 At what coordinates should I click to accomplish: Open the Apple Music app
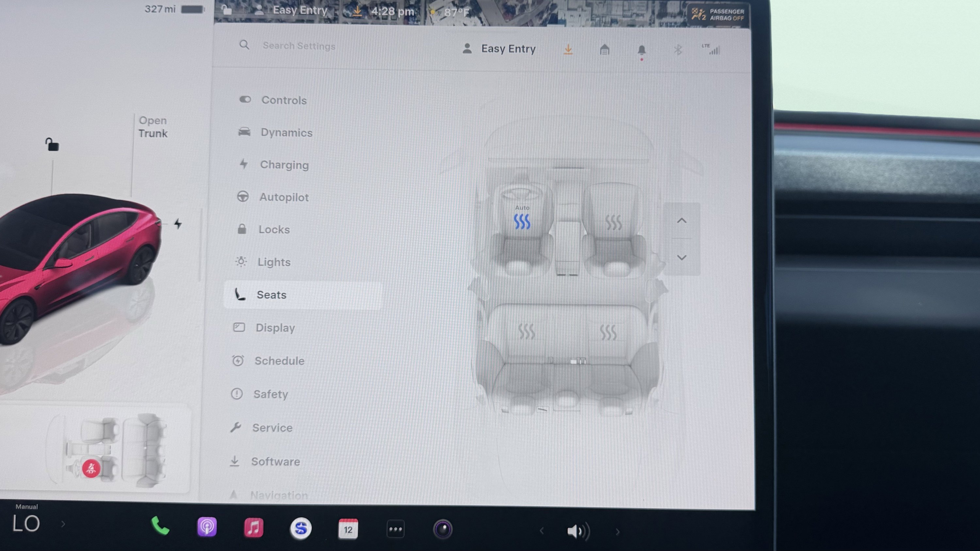[254, 528]
